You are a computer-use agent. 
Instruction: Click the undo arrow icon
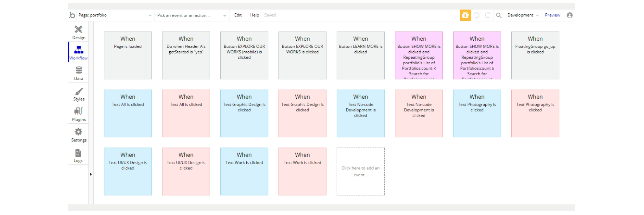pos(476,15)
